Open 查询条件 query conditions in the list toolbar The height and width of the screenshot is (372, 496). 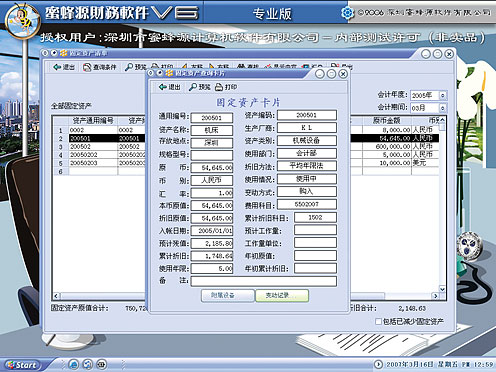coord(100,67)
